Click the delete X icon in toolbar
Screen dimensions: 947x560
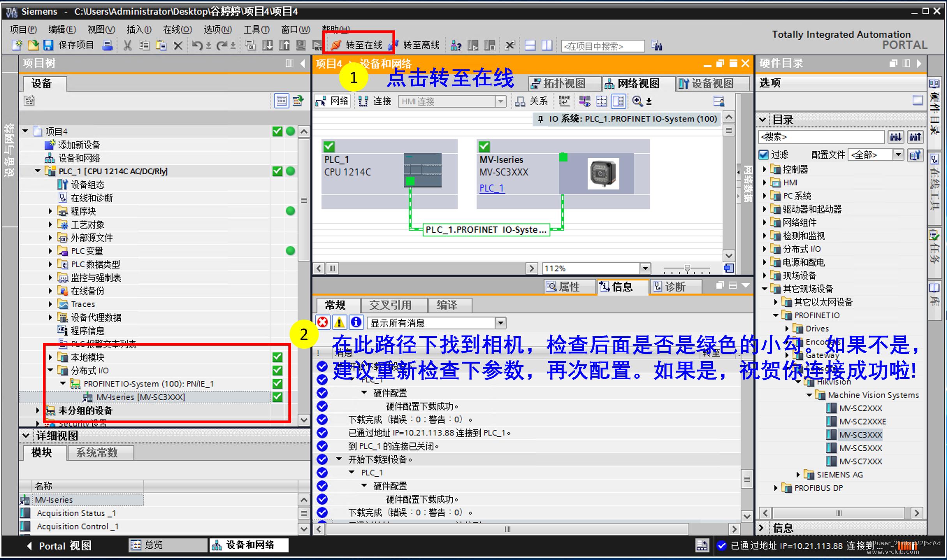pos(178,46)
